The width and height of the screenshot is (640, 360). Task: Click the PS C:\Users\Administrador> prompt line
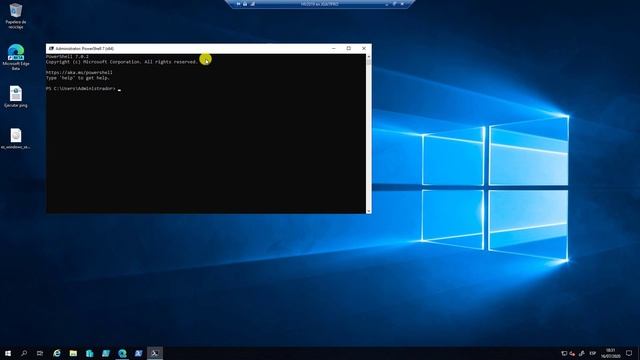click(x=81, y=88)
